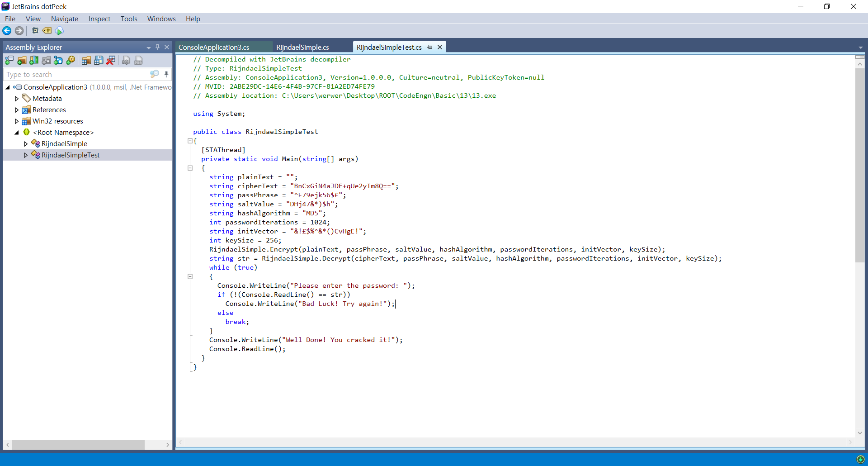Toggle Assembly Explorer auto-hide pin
Viewport: 868px width, 466px height.
(x=157, y=47)
